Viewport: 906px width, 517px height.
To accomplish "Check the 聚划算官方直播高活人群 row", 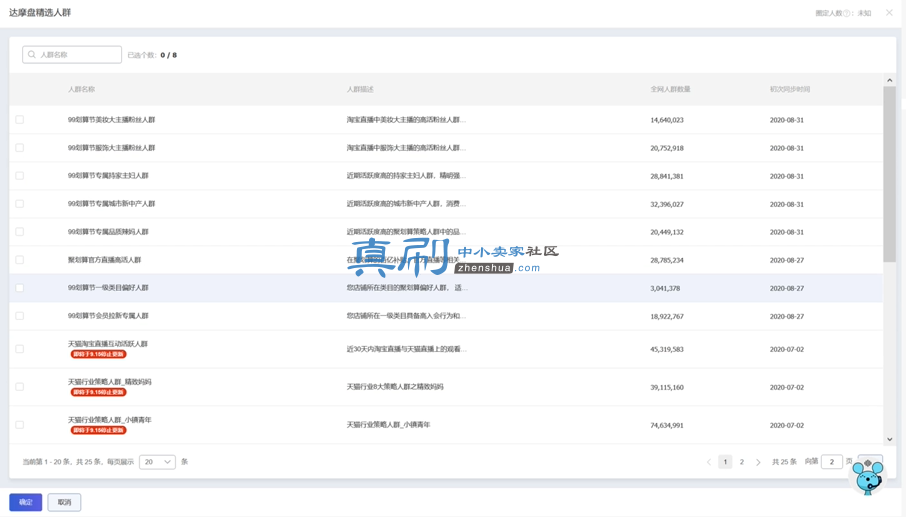I will point(20,260).
